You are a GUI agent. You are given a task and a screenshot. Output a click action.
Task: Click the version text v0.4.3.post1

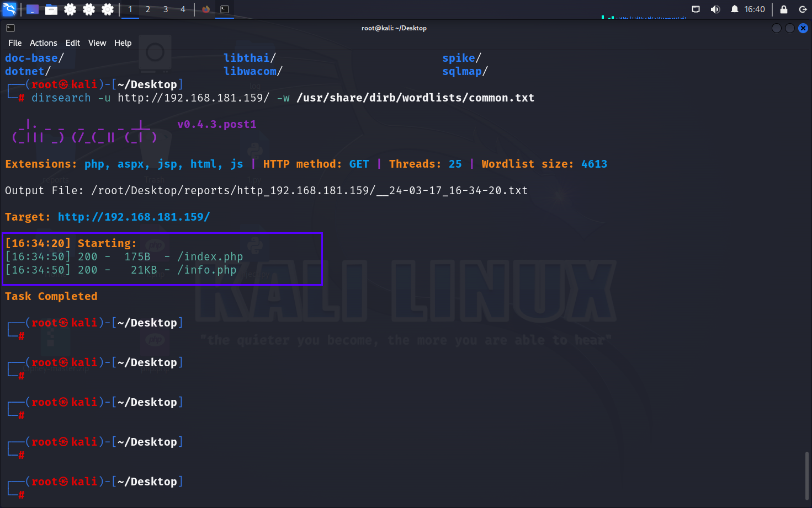(217, 124)
